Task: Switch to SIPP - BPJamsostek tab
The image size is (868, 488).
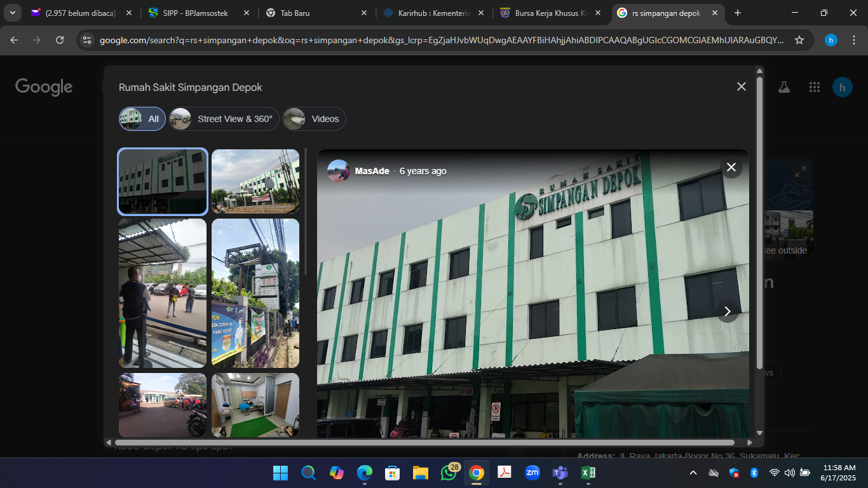Action: pos(199,13)
